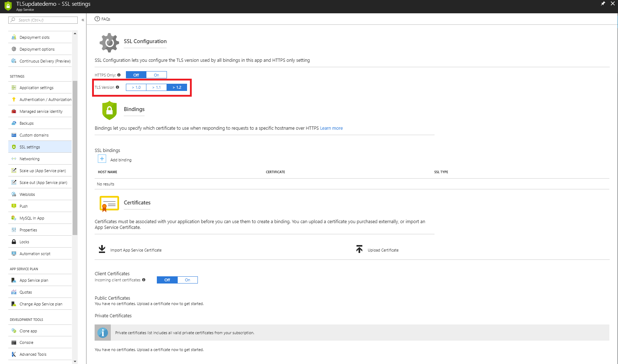Click the info icon beside TLS Version
The width and height of the screenshot is (618, 364).
click(x=117, y=87)
